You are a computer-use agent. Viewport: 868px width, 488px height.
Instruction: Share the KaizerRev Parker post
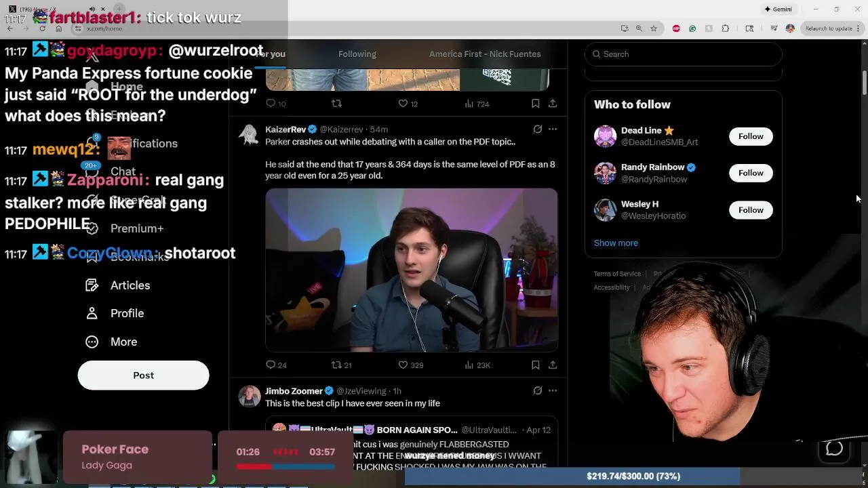(553, 365)
